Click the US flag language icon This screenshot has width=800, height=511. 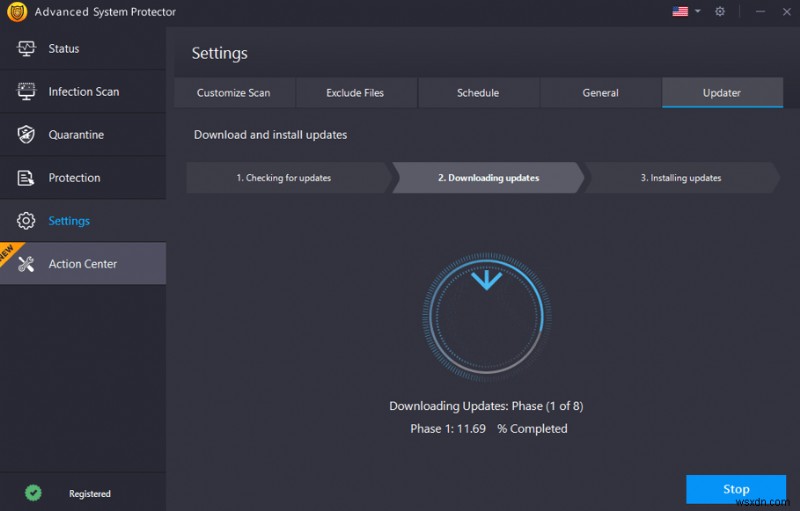(680, 11)
